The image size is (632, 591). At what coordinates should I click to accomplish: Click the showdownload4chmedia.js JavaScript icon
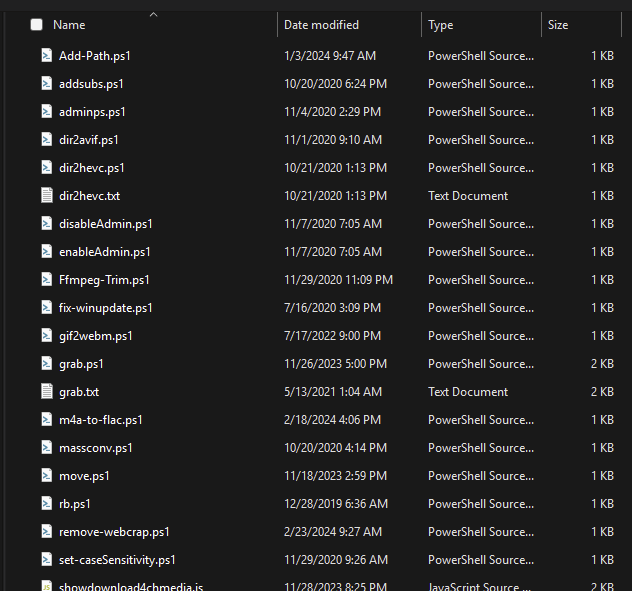(x=47, y=586)
